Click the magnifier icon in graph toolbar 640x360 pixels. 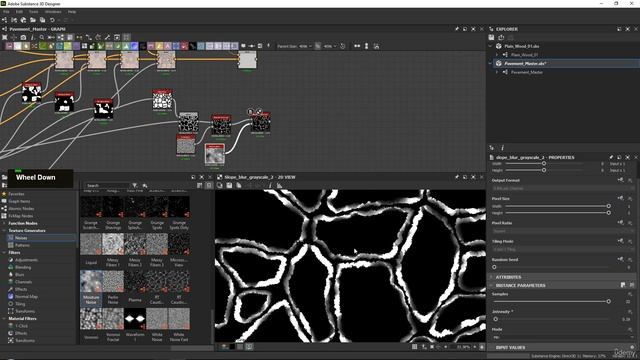[x=42, y=37]
